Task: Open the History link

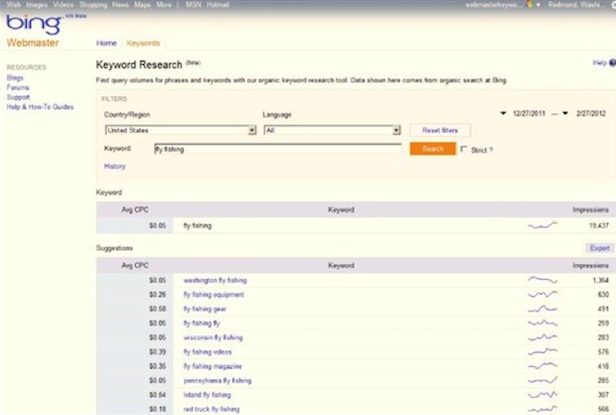Action: click(x=114, y=166)
